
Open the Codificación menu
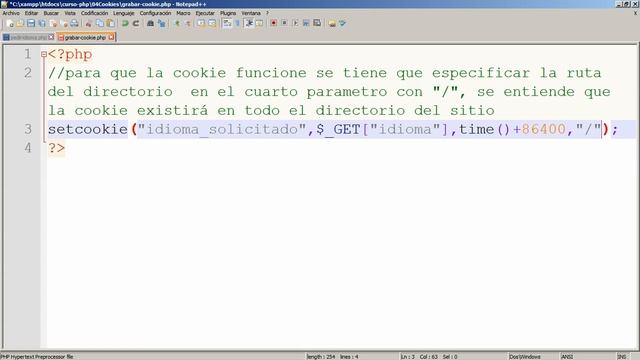pyautogui.click(x=94, y=13)
